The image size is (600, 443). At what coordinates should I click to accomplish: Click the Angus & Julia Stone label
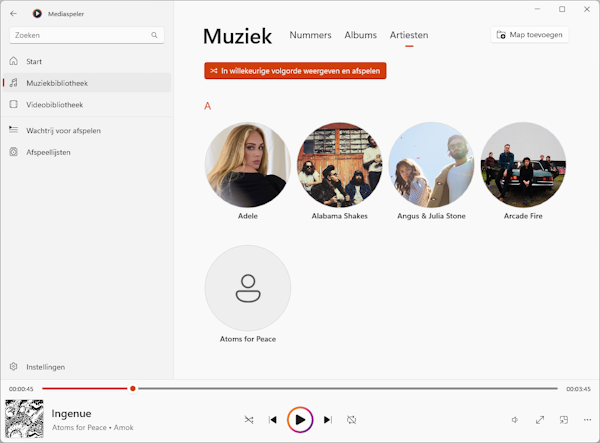[431, 216]
